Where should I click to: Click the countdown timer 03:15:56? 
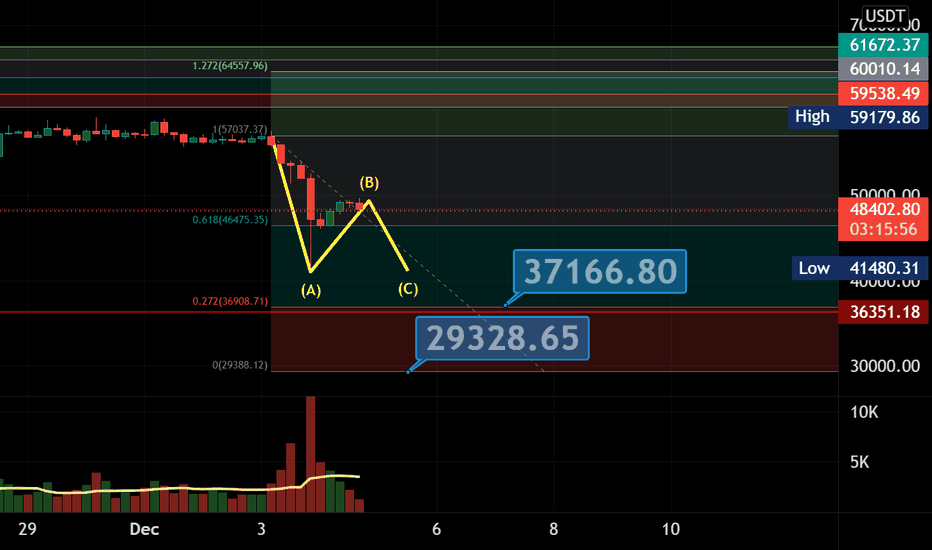[883, 230]
